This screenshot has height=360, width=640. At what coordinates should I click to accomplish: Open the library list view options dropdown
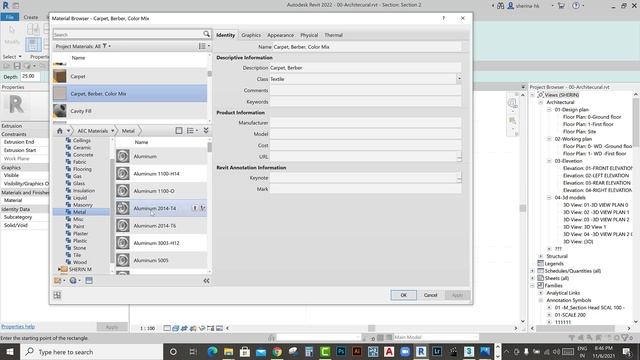pos(192,131)
